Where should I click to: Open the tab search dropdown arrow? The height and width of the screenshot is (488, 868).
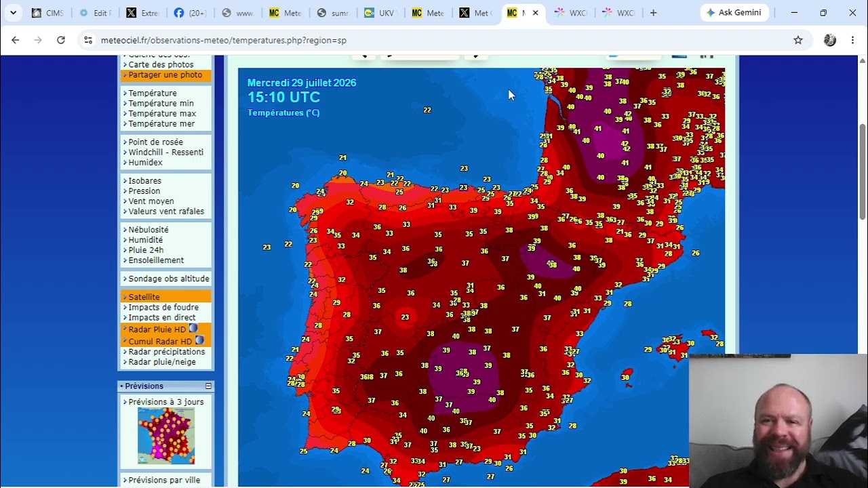tap(13, 12)
